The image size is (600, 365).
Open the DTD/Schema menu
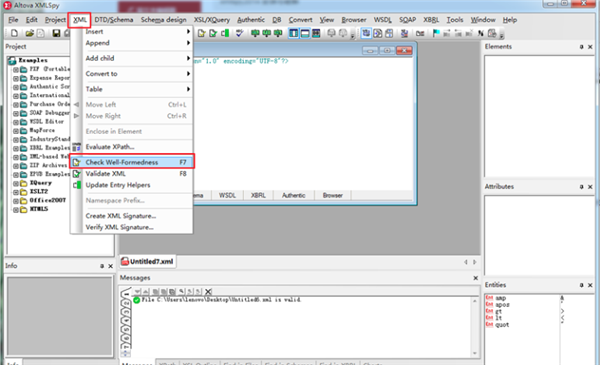[x=114, y=20]
